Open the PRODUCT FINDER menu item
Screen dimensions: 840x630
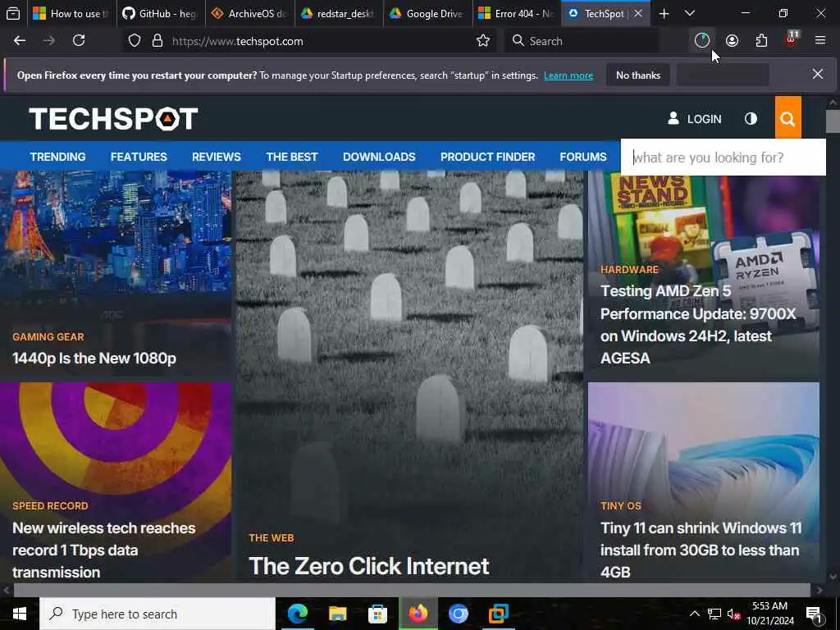[487, 157]
